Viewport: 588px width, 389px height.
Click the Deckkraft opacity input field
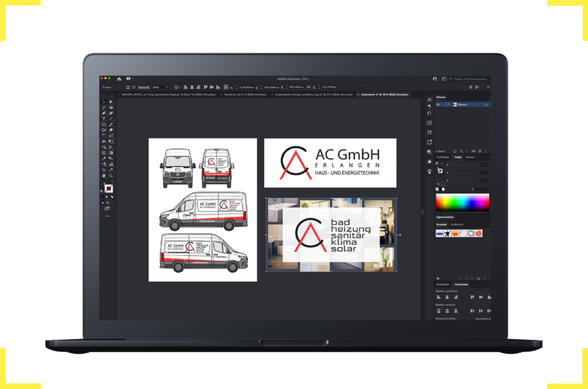[x=158, y=87]
